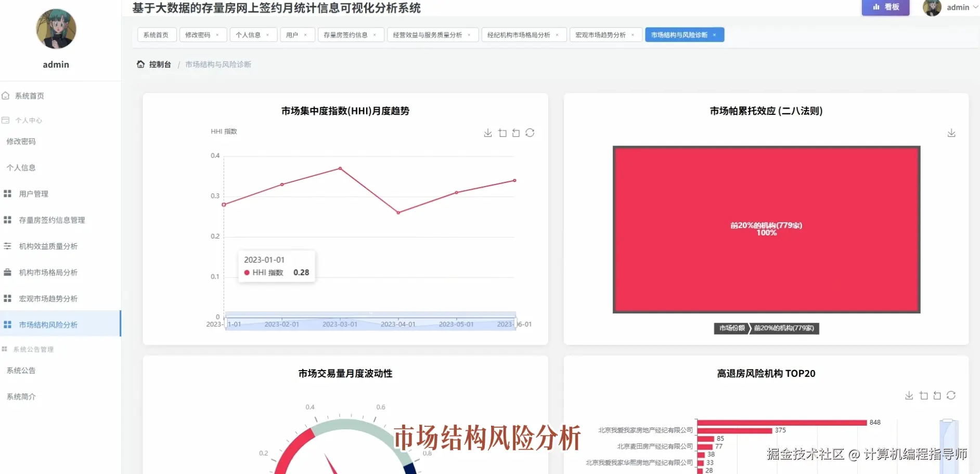Open 控制台 from the breadcrumb
This screenshot has width=980, height=474.
coord(159,64)
